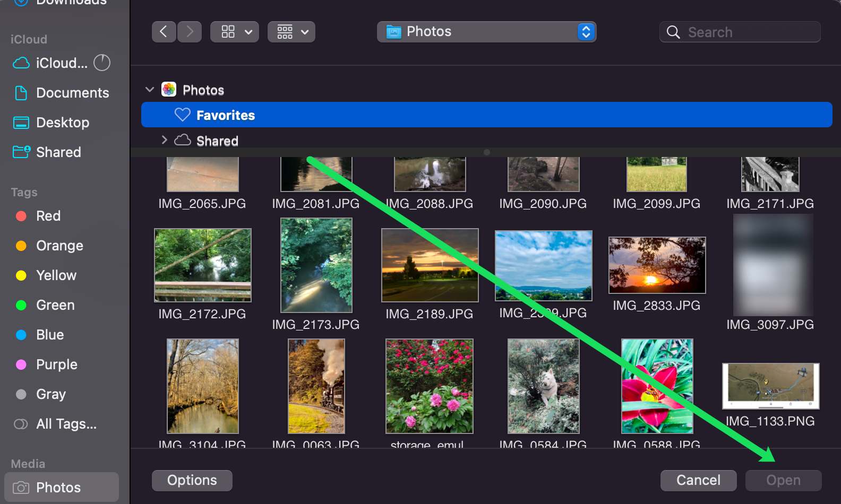Open Documents from the sidebar
841x504 pixels.
[x=72, y=93]
